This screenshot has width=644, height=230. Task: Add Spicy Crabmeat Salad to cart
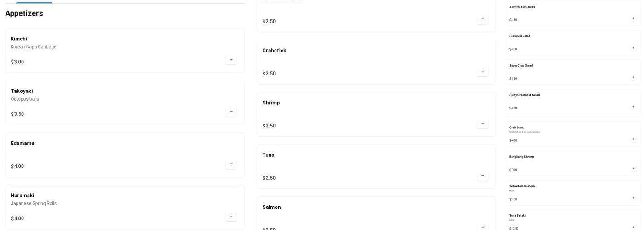[633, 107]
